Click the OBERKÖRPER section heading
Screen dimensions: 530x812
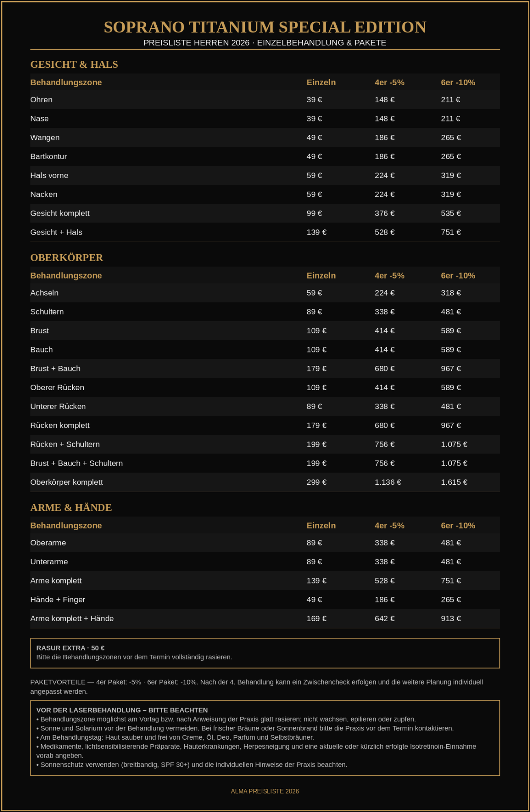click(67, 258)
